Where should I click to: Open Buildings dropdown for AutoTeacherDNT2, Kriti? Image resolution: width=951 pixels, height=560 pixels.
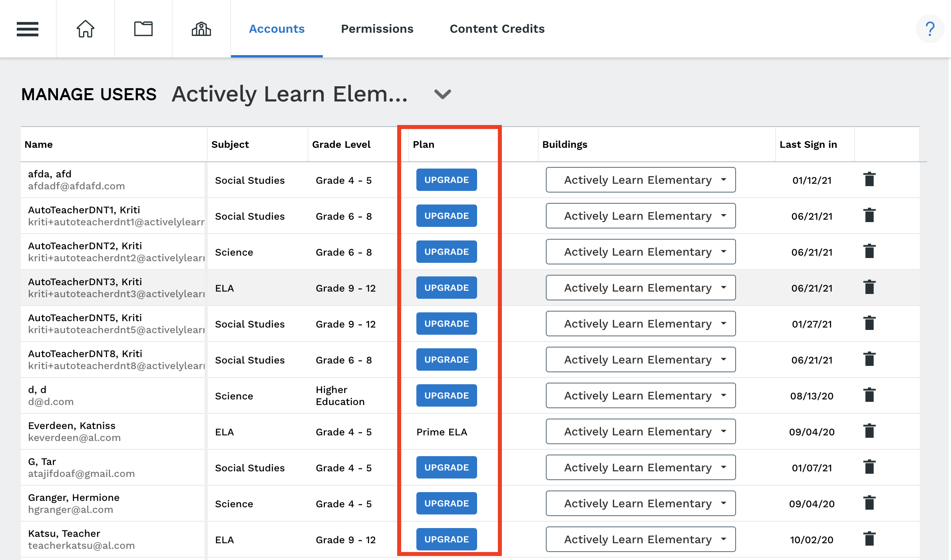click(641, 252)
